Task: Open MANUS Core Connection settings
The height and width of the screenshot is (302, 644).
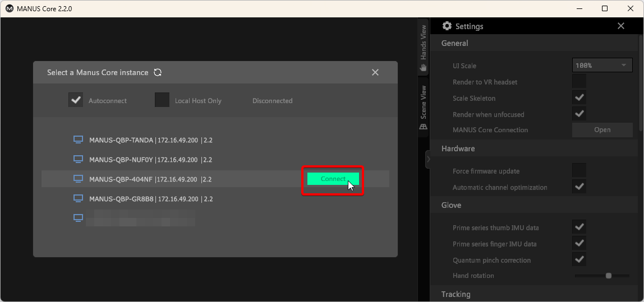Action: pyautogui.click(x=602, y=130)
